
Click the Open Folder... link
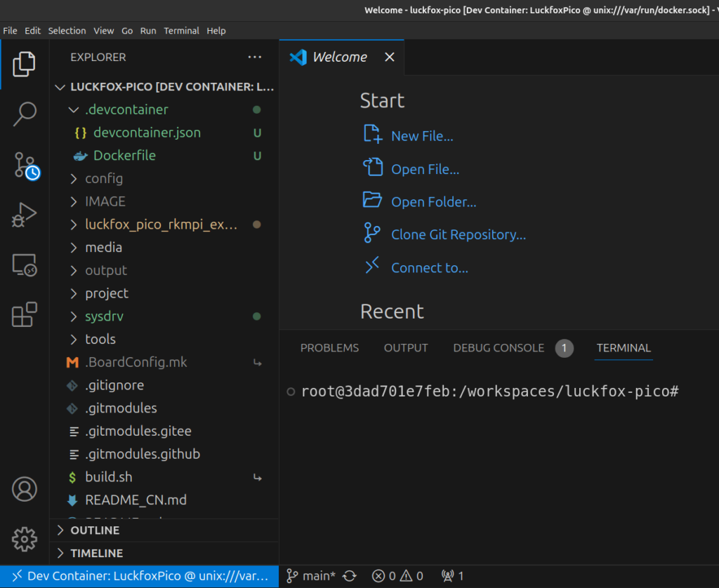pyautogui.click(x=433, y=201)
